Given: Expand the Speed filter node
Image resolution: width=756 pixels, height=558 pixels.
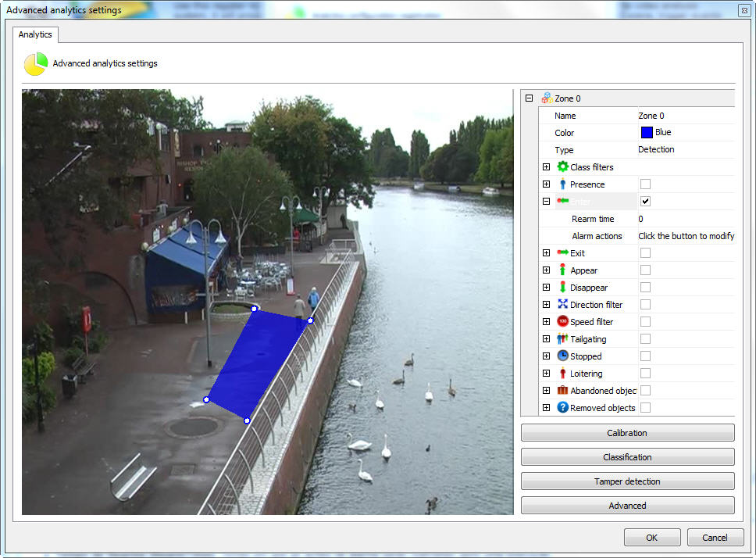Looking at the screenshot, I should point(546,322).
